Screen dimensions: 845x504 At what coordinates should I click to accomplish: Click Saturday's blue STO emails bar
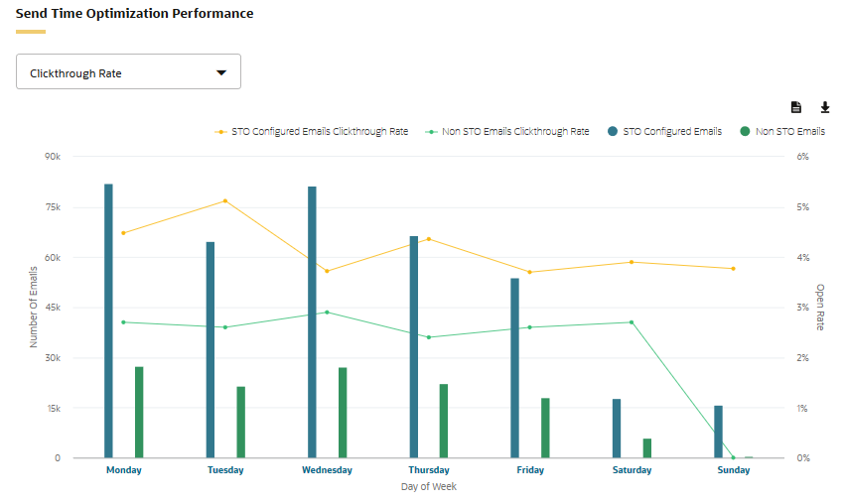click(617, 429)
